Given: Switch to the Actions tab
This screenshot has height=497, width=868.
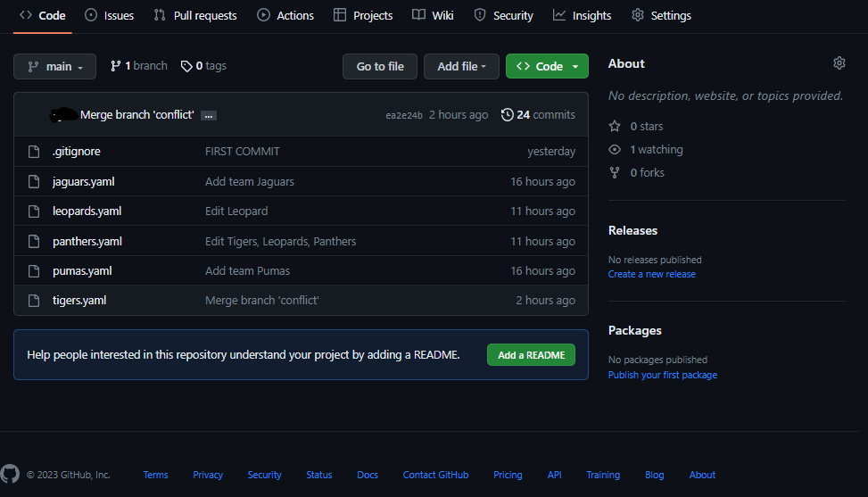Looking at the screenshot, I should 285,15.
